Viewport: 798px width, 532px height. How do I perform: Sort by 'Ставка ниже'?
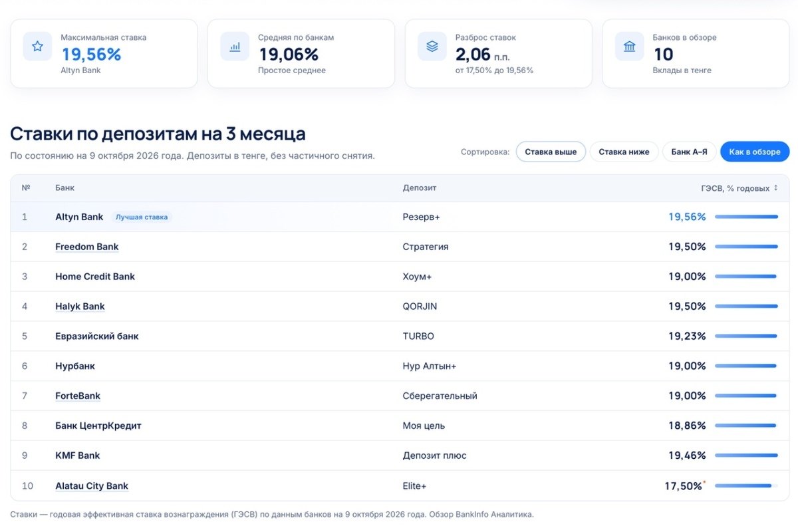[x=624, y=152]
